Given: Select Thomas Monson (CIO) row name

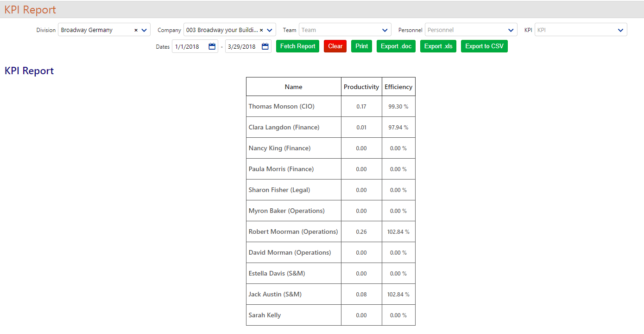Looking at the screenshot, I should [x=281, y=106].
